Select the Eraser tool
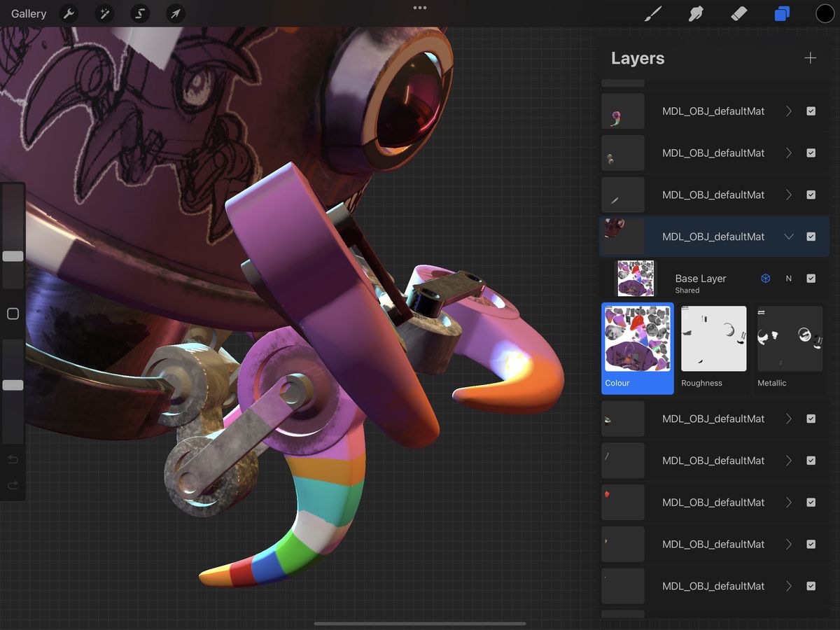The height and width of the screenshot is (630, 840). [x=738, y=13]
